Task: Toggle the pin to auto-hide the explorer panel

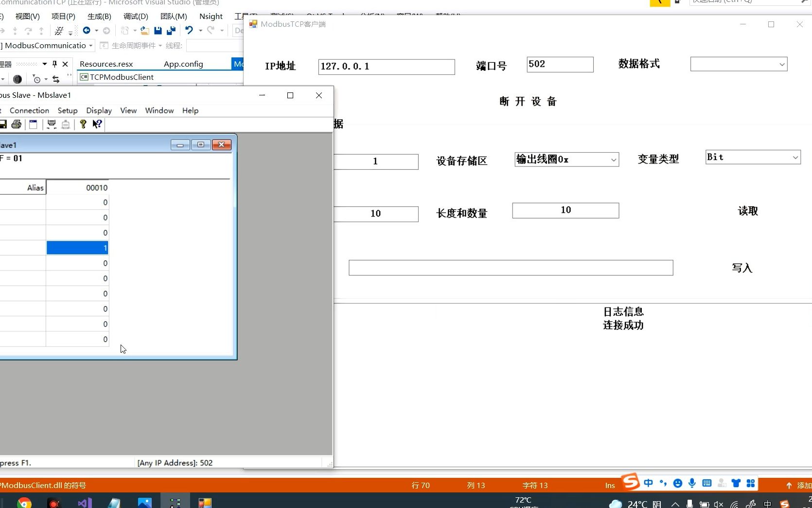Action: click(55, 64)
